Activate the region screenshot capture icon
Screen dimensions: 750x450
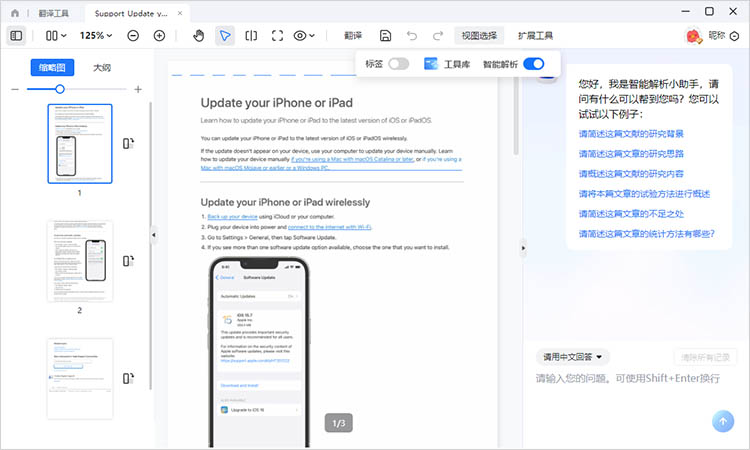point(277,35)
